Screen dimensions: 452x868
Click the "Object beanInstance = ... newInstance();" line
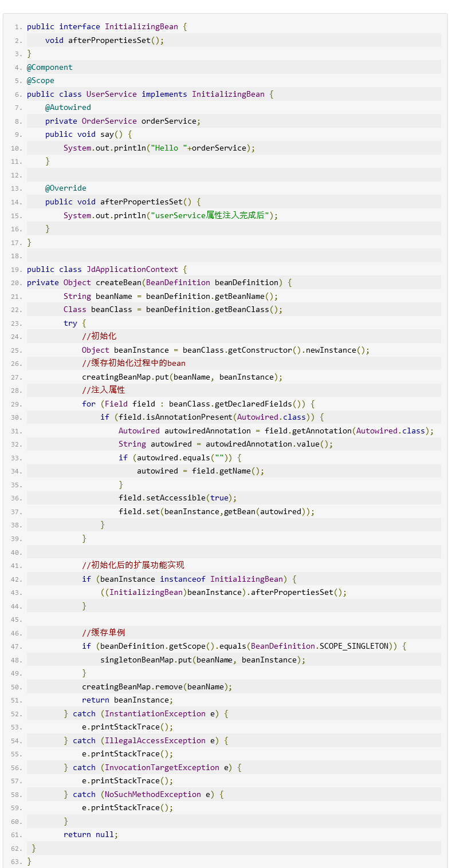tap(226, 350)
